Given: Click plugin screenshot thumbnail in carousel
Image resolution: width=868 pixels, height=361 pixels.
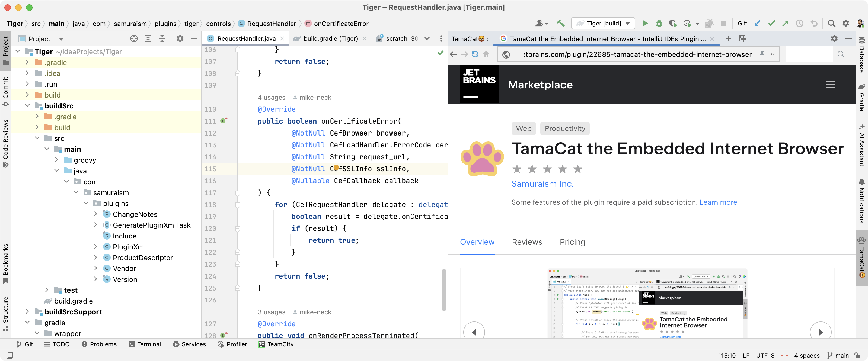Looking at the screenshot, I should pos(647,303).
